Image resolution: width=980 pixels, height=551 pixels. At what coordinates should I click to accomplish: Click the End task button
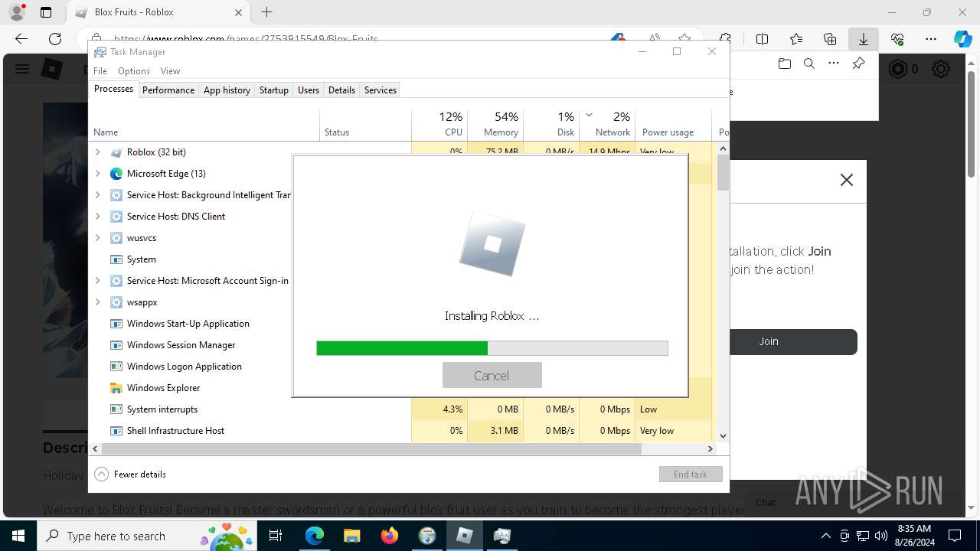691,474
